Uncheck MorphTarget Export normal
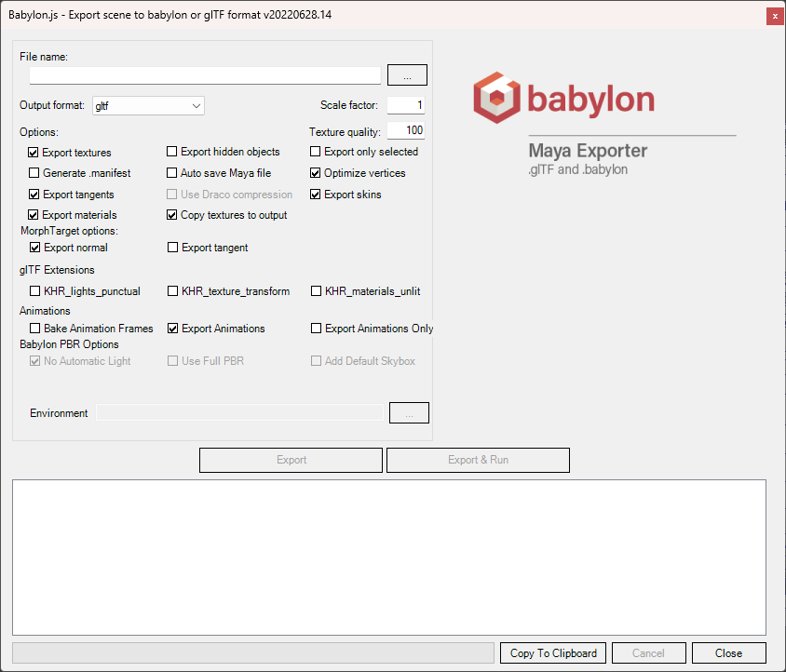The image size is (786, 672). click(x=34, y=248)
